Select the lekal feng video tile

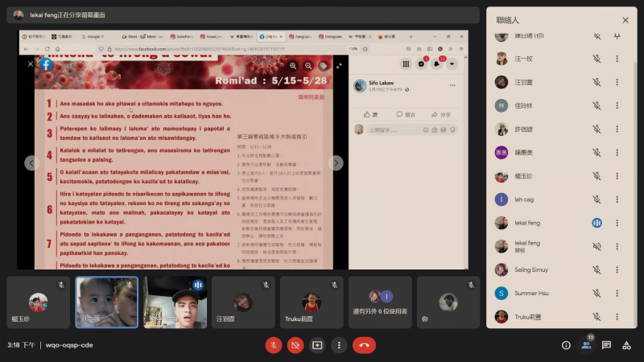pos(175,302)
